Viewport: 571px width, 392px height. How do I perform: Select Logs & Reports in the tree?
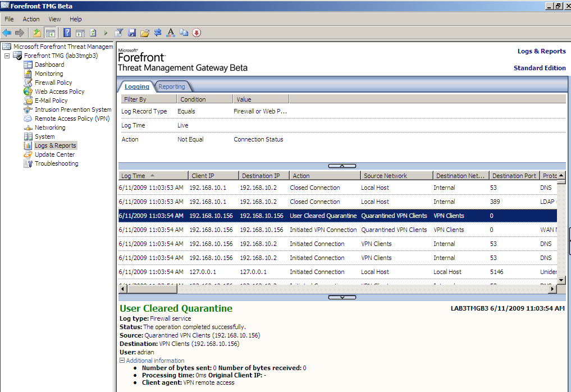pos(56,145)
